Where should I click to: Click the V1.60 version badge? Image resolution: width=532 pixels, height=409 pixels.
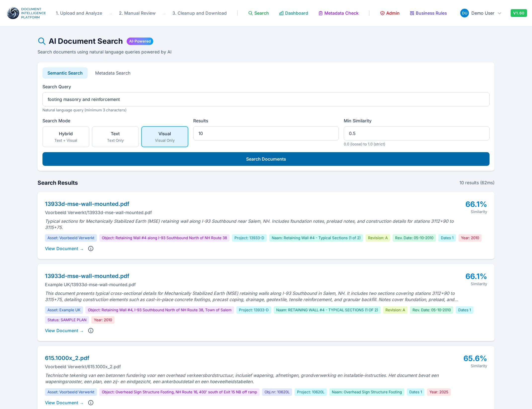point(519,13)
